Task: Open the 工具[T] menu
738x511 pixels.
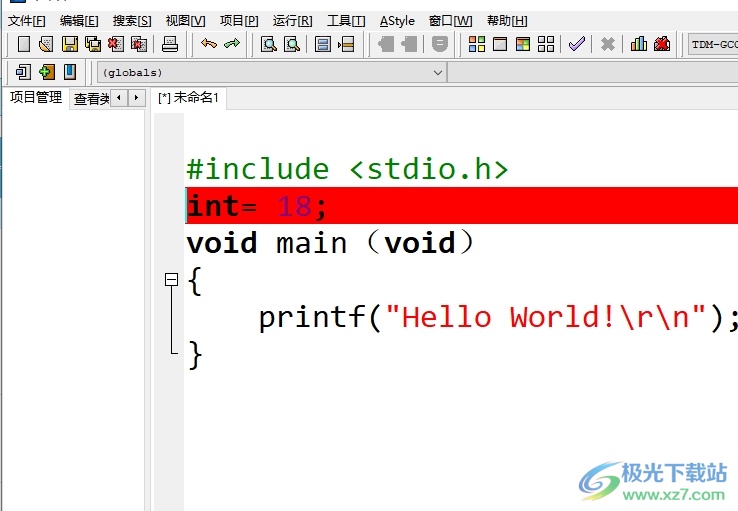Action: click(x=346, y=21)
